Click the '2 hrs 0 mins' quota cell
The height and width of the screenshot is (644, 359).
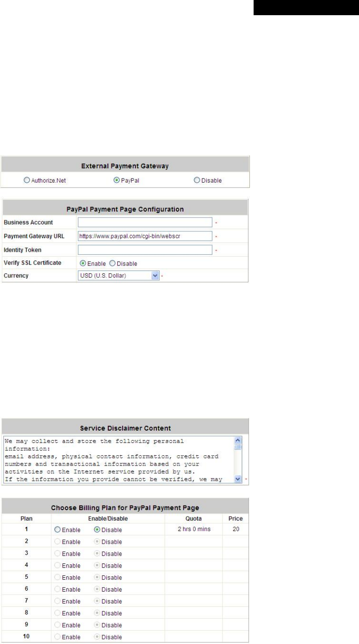click(x=194, y=529)
